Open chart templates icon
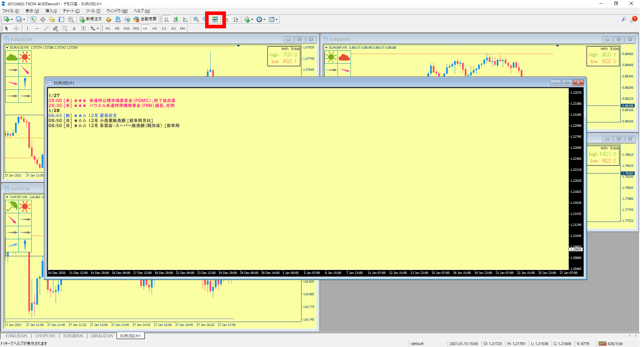The height and width of the screenshot is (347, 644). coord(272,19)
